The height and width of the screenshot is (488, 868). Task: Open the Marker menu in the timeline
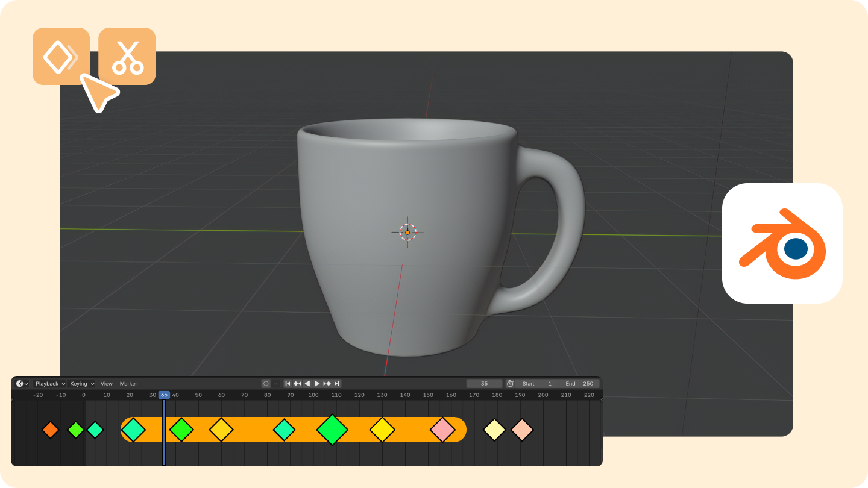point(128,383)
